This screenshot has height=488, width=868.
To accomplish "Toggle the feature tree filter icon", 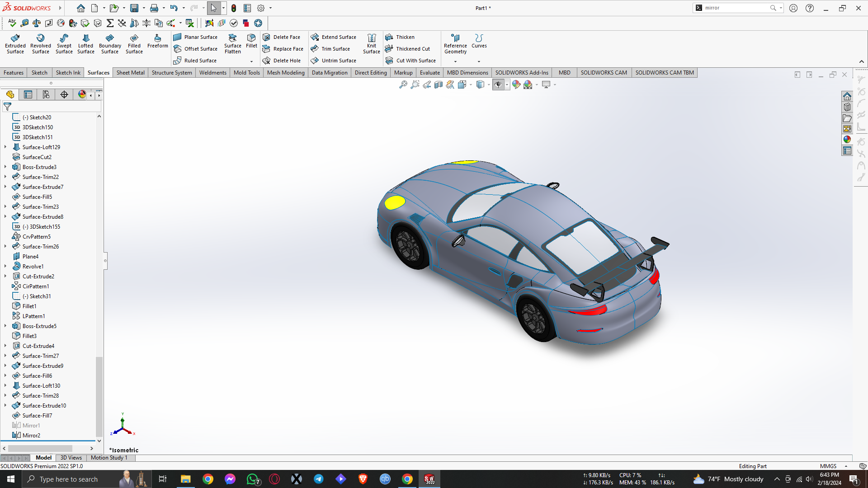I will tap(8, 107).
